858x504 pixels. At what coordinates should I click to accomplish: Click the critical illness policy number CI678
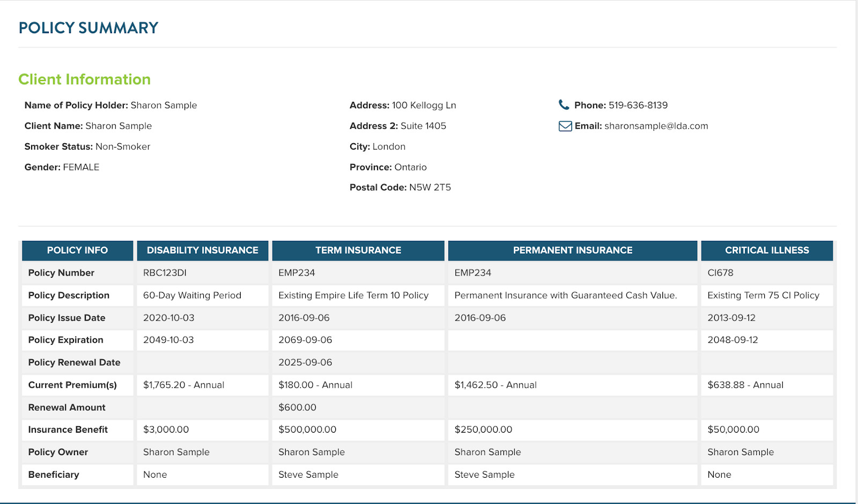[x=720, y=273]
